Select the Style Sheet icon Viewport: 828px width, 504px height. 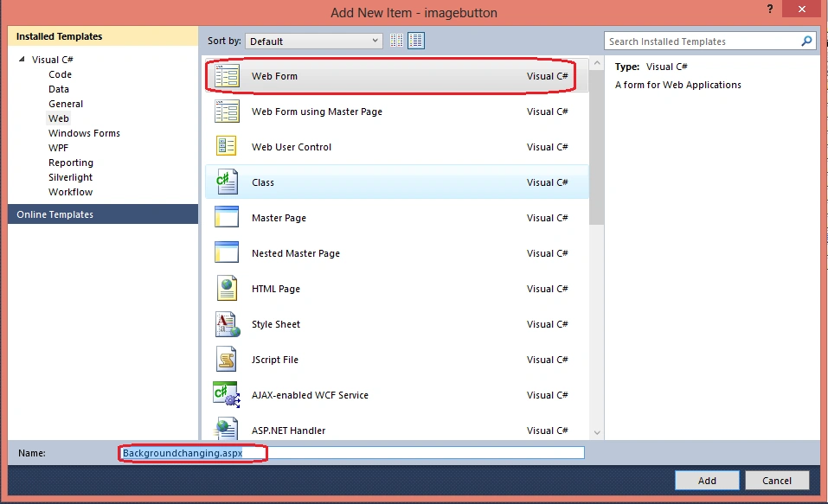point(227,324)
